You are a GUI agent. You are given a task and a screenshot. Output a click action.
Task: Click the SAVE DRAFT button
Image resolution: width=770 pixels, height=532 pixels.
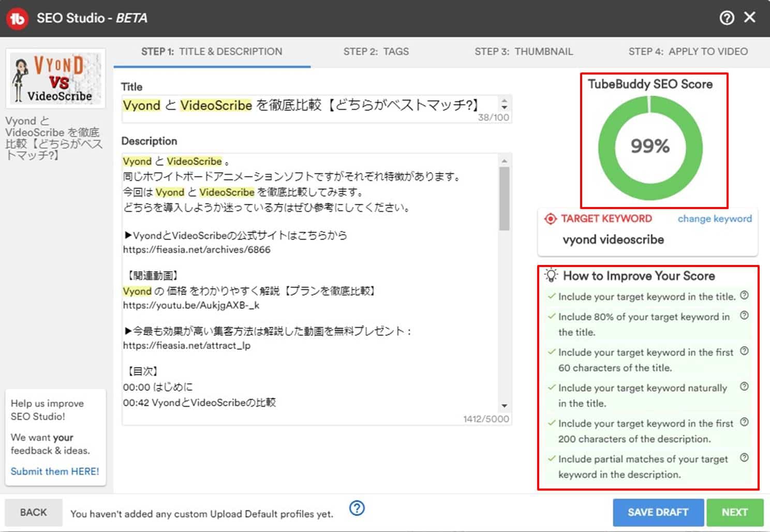(658, 512)
